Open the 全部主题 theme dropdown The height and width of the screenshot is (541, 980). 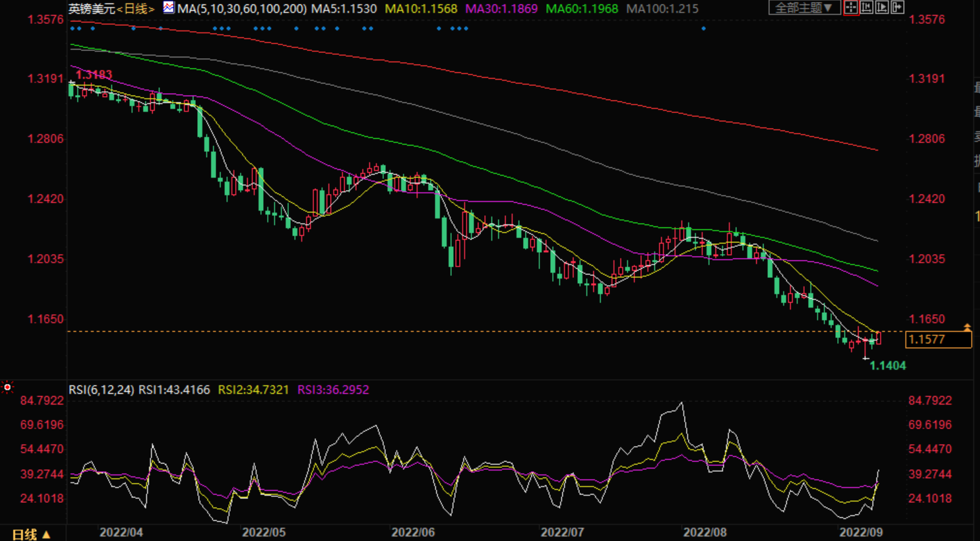804,8
